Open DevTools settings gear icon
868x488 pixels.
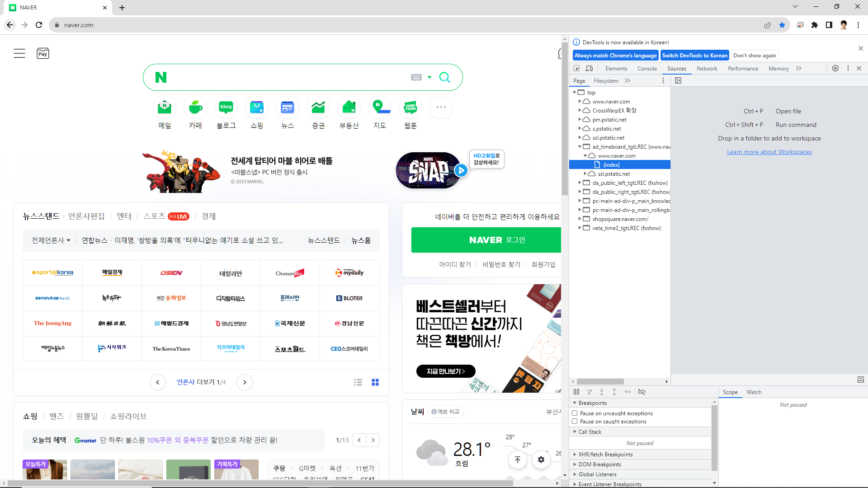(x=835, y=68)
